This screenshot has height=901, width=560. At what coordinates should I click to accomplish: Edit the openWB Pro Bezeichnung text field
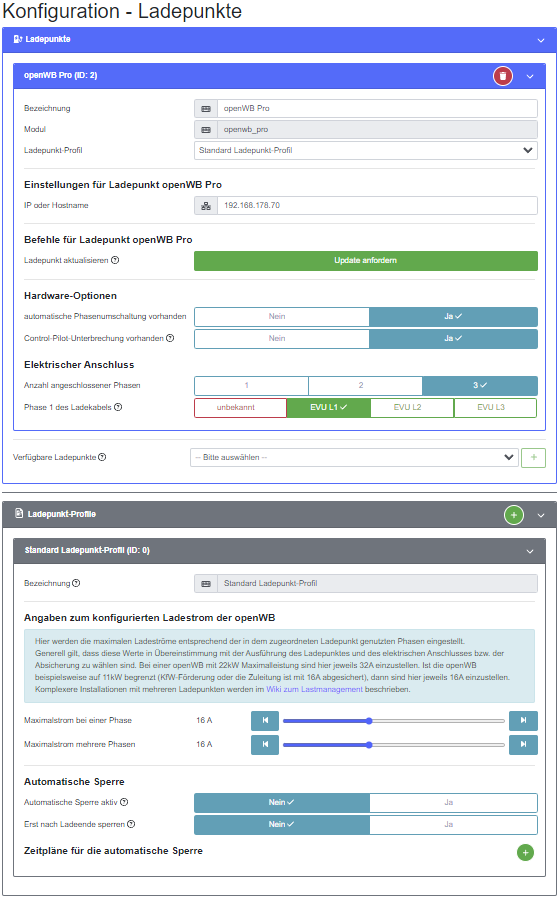pos(377,109)
